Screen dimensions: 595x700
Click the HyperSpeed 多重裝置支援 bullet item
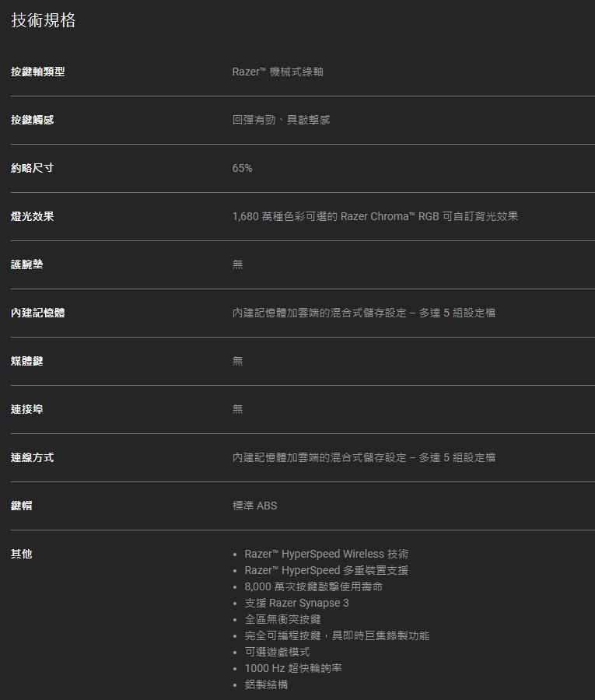pyautogui.click(x=326, y=570)
